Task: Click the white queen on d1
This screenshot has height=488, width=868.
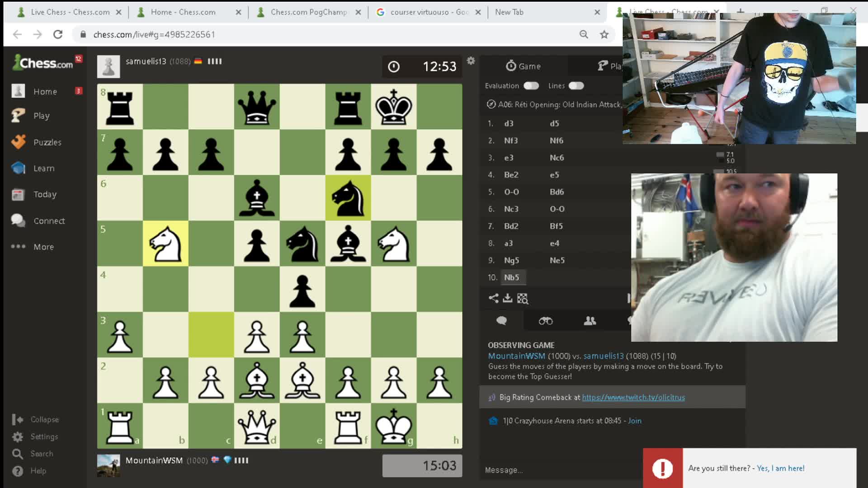Action: click(x=257, y=426)
